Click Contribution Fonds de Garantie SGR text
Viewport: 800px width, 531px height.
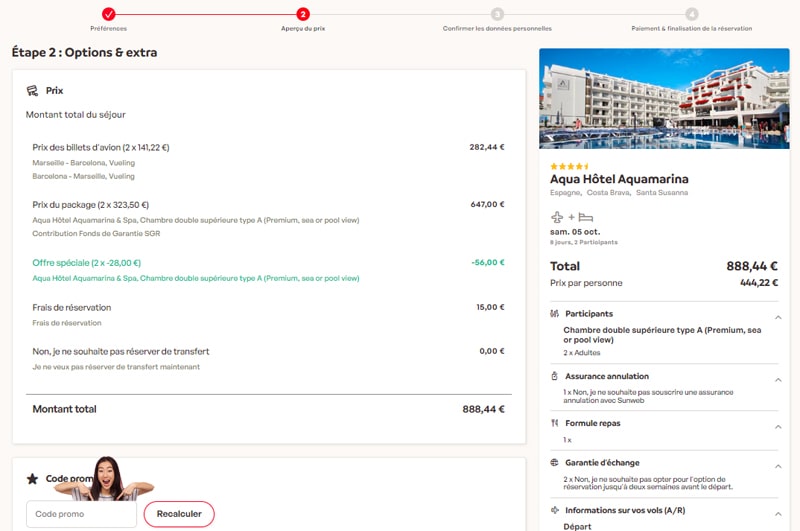pyautogui.click(x=96, y=234)
